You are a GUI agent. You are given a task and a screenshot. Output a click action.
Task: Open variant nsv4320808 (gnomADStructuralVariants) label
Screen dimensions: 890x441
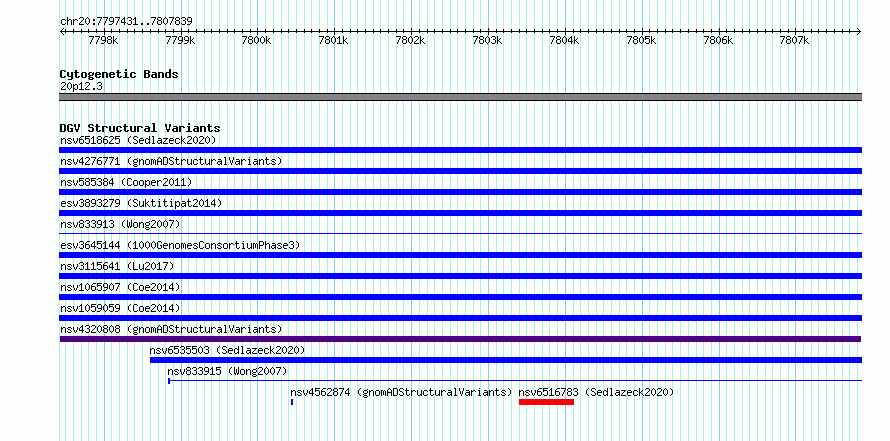171,329
